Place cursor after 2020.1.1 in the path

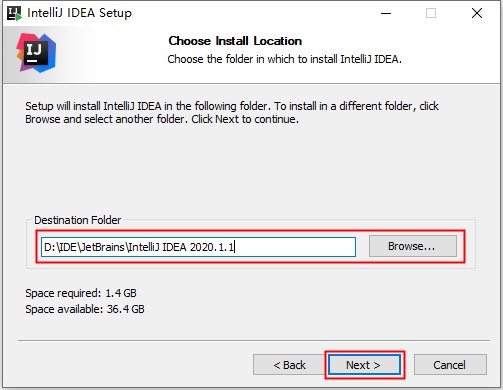(x=235, y=247)
